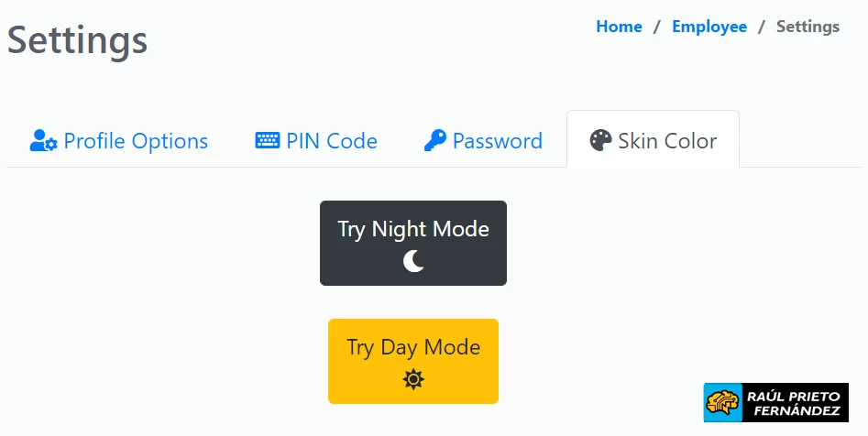Click the Try Night Mode text label
The image size is (868, 436).
coord(413,229)
